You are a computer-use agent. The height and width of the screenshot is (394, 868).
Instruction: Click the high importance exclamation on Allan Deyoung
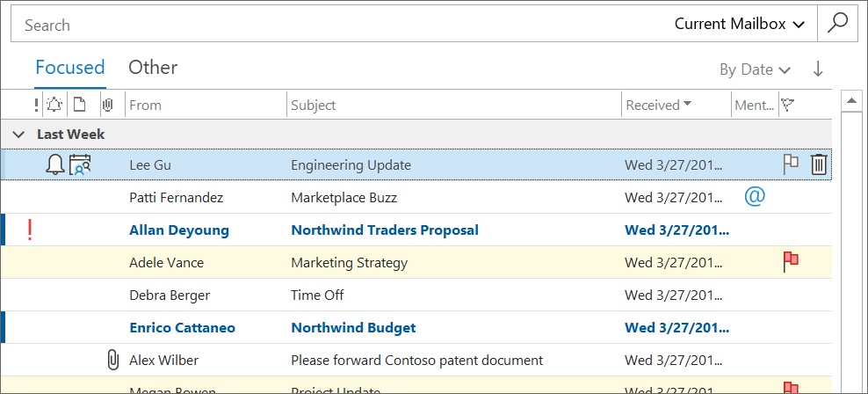[31, 230]
